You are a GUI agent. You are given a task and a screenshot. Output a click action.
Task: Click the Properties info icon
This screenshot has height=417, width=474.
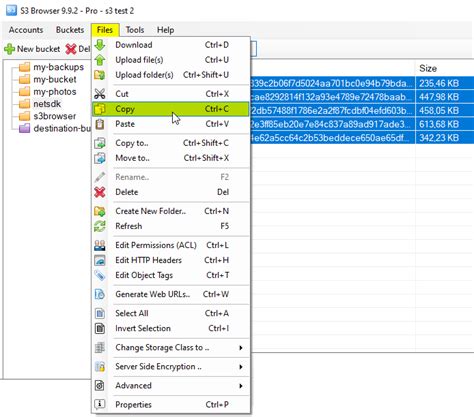tap(100, 404)
